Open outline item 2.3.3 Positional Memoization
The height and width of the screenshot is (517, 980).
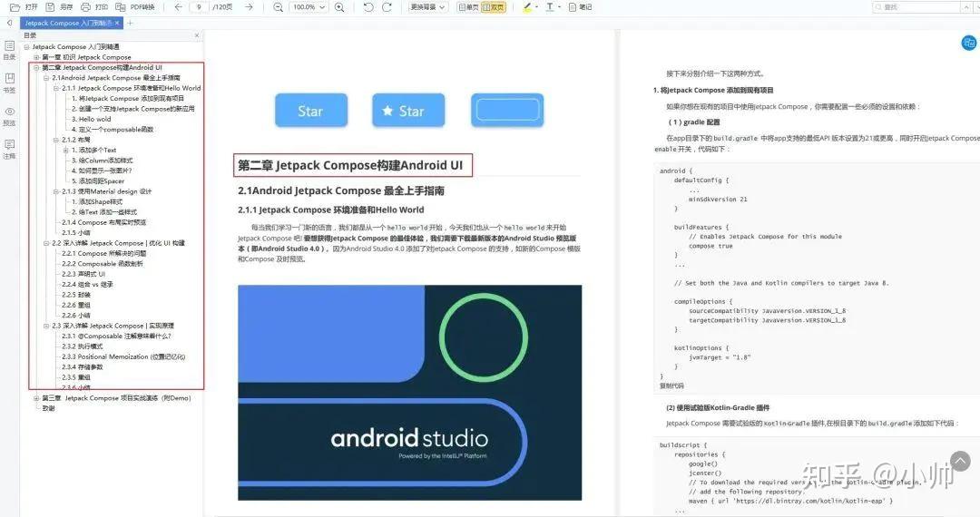[x=123, y=356]
